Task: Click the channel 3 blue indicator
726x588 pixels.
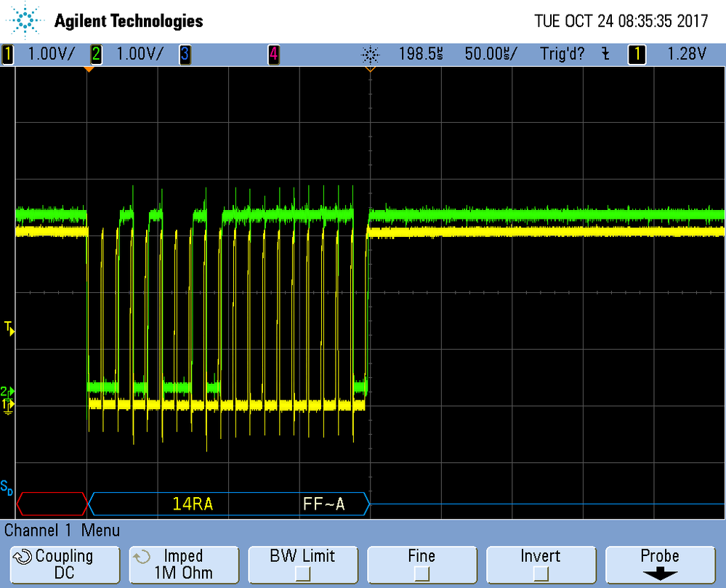Action: (185, 55)
